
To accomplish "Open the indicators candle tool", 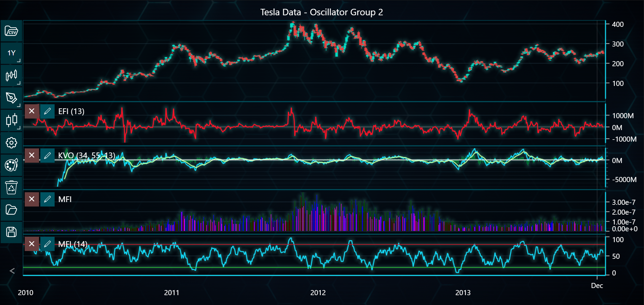I will [x=11, y=120].
